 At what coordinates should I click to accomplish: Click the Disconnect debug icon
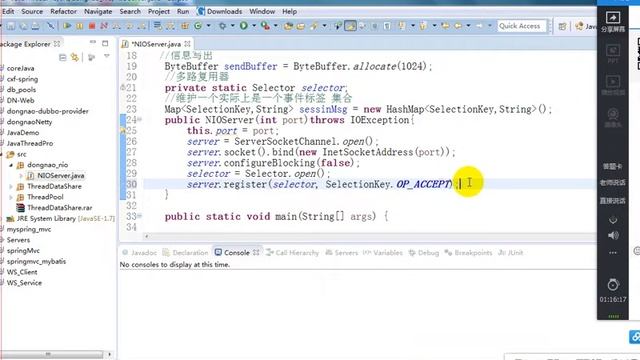[104, 26]
